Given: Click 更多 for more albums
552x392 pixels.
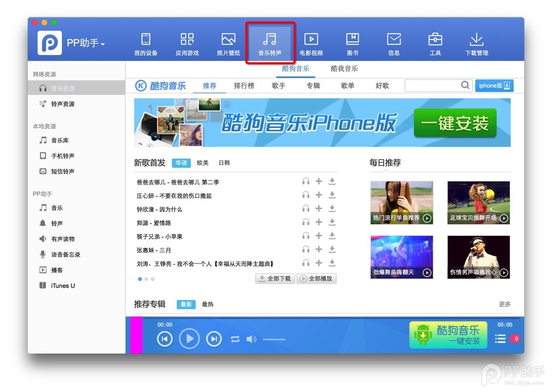Looking at the screenshot, I should point(504,304).
